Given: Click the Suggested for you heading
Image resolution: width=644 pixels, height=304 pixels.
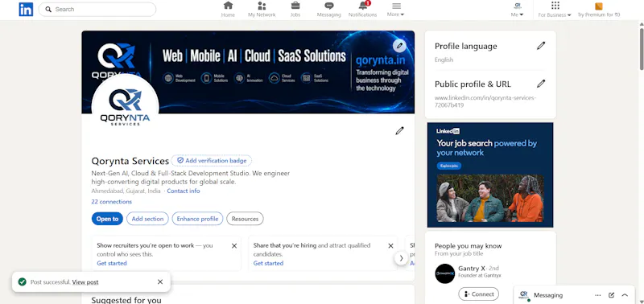Looking at the screenshot, I should pos(126,300).
